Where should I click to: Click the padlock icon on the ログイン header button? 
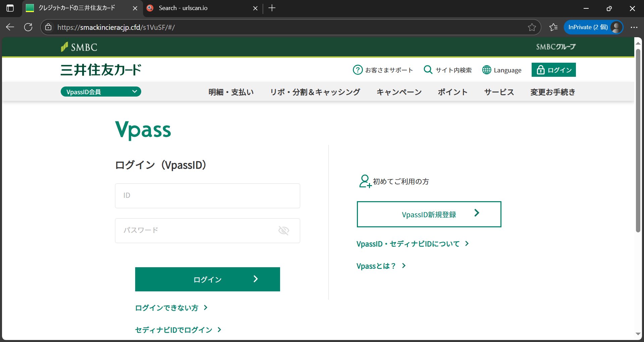pyautogui.click(x=540, y=70)
